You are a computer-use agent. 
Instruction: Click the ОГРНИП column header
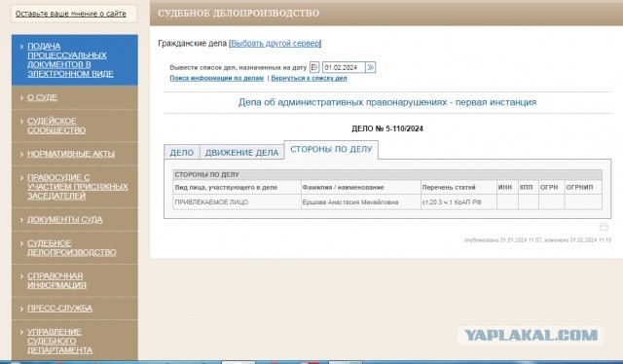[583, 188]
